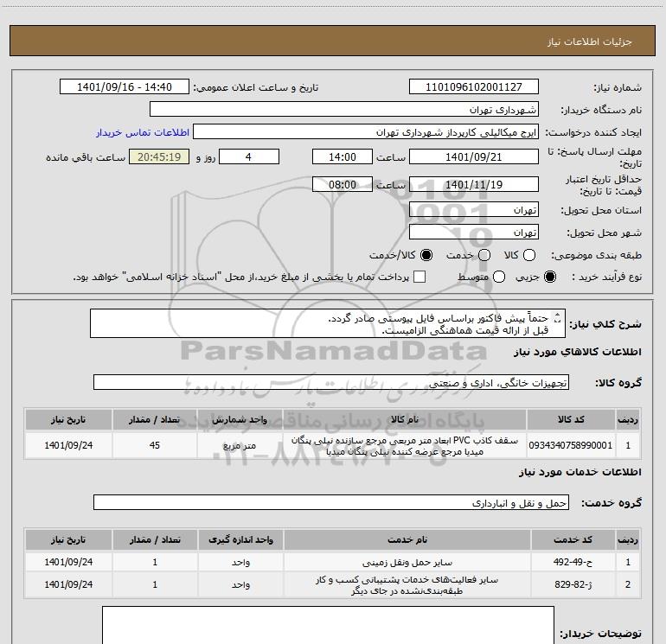
Task: Click service code ژ-82-829
Action: (x=573, y=584)
